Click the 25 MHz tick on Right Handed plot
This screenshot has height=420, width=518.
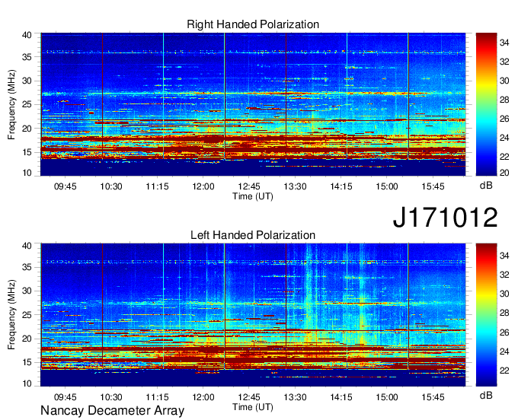(27, 104)
